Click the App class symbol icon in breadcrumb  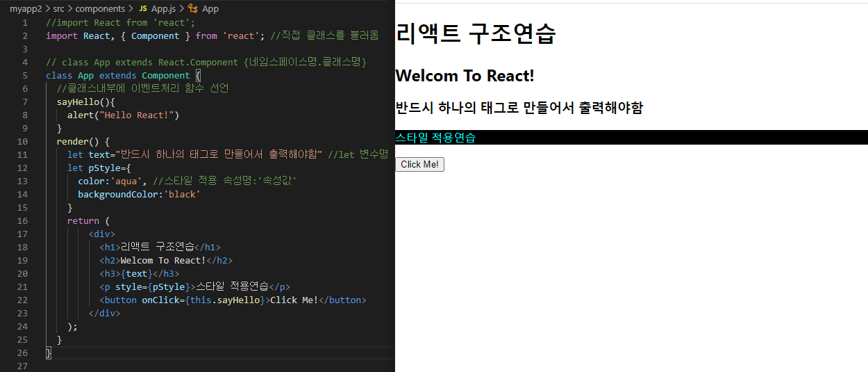click(194, 8)
